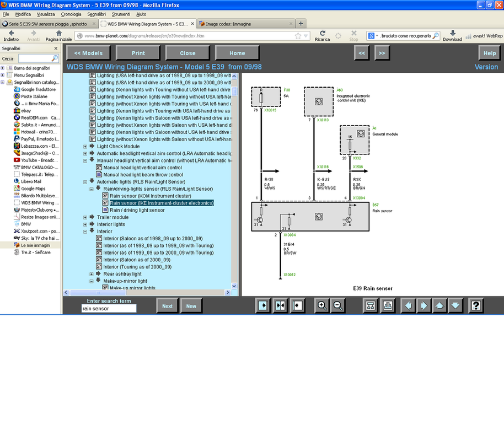The height and width of the screenshot is (441, 504).
Task: Expand the tree pane fully (right arrow panel icon)
Action: (x=263, y=305)
